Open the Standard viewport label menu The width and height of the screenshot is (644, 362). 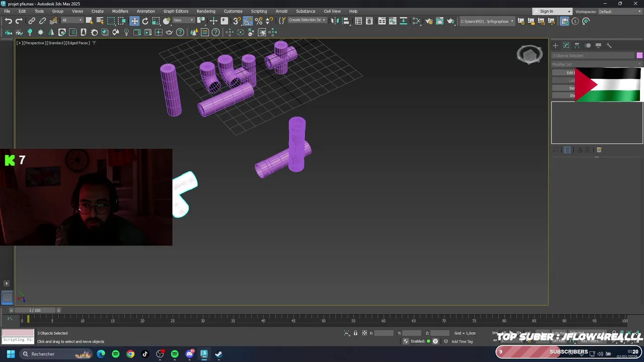(56, 43)
